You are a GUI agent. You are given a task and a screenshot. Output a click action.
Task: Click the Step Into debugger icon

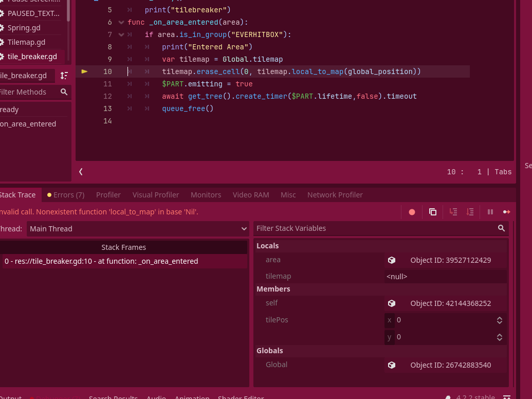click(x=453, y=212)
